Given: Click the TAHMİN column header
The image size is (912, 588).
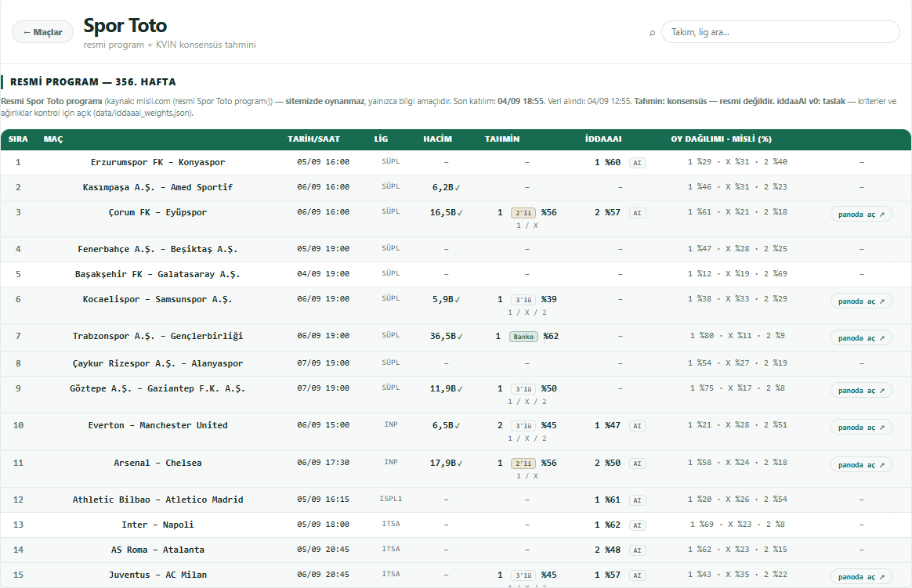Looking at the screenshot, I should [502, 139].
